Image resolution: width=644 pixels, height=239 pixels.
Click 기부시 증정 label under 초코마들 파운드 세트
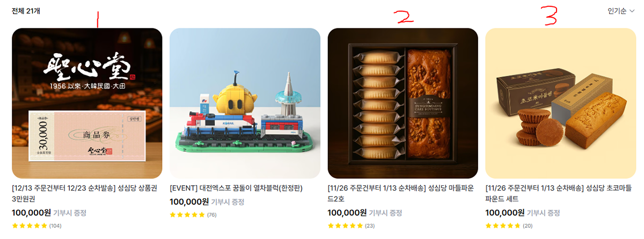coord(543,213)
